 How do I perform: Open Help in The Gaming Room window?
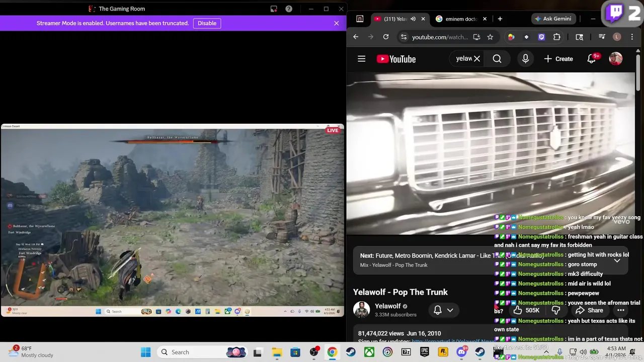coord(289,9)
